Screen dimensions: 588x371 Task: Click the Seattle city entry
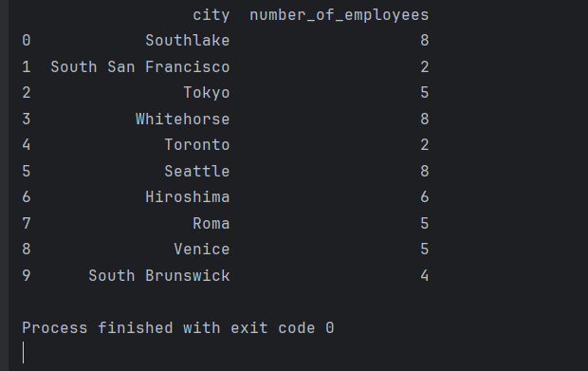tap(197, 172)
